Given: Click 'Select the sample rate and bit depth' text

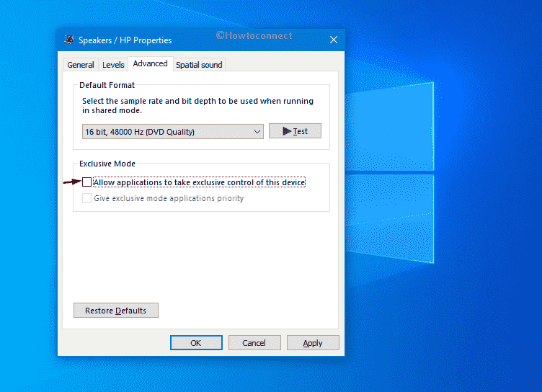Looking at the screenshot, I should click(197, 105).
